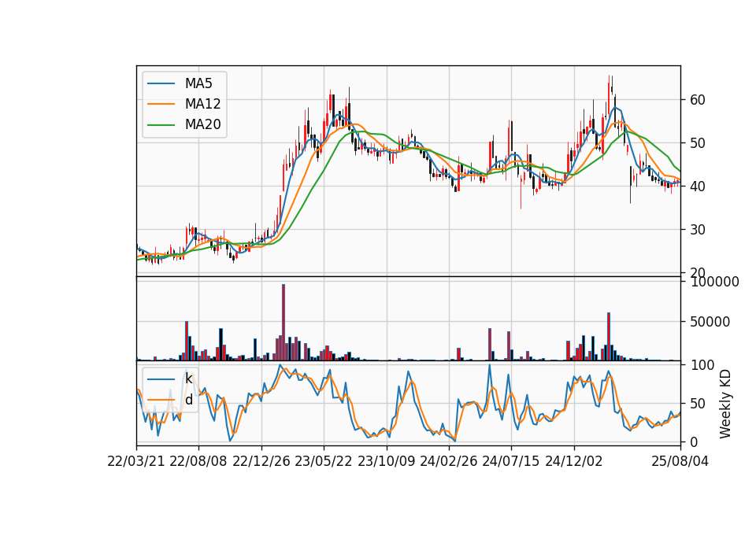Click the blue MA5 legend line sample
This screenshot has height=543, width=756.
pos(161,84)
